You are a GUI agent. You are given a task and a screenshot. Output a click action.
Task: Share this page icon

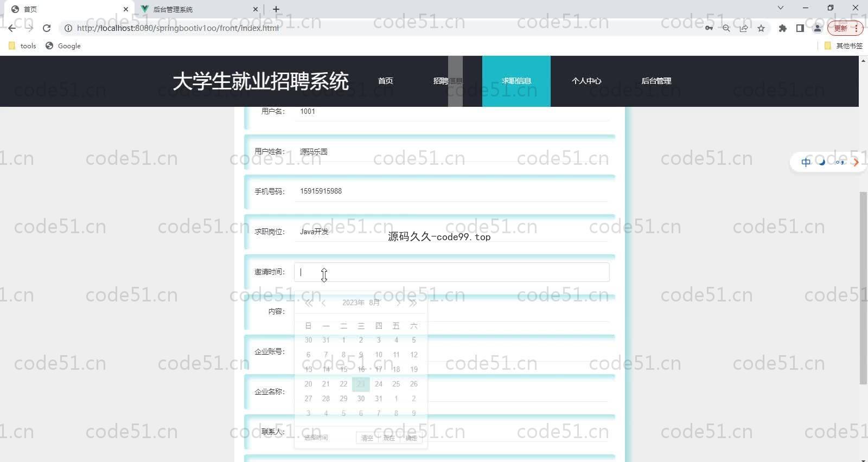(744, 28)
